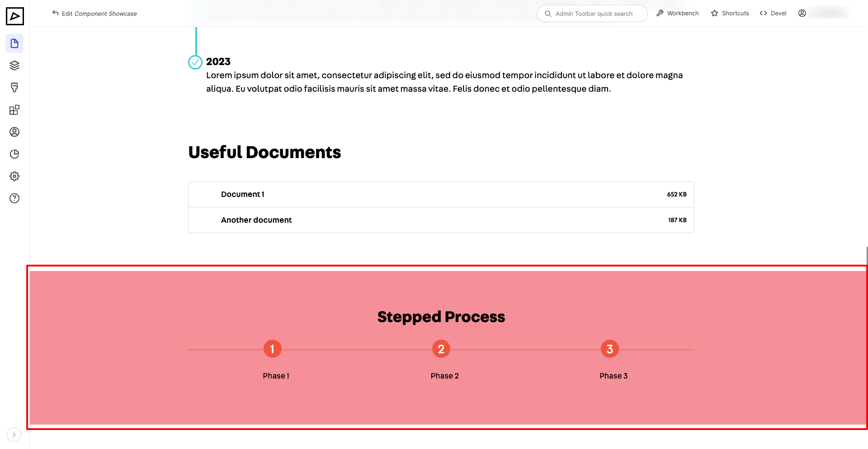The image size is (868, 449).
Task: Download Document 1
Action: [x=242, y=194]
